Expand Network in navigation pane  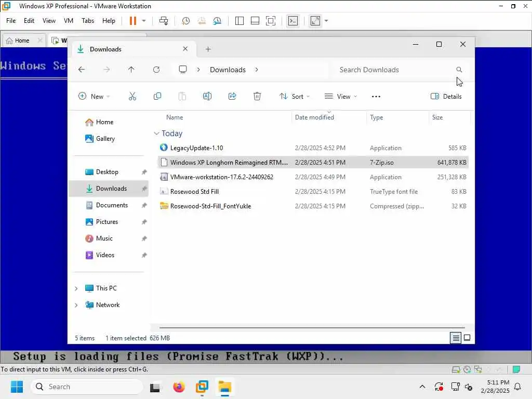pyautogui.click(x=76, y=305)
